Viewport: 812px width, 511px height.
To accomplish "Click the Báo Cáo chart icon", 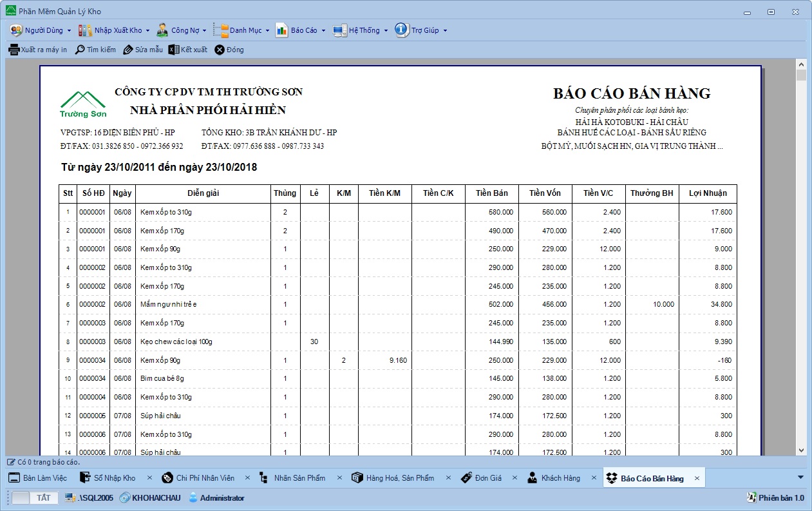I will 281,30.
